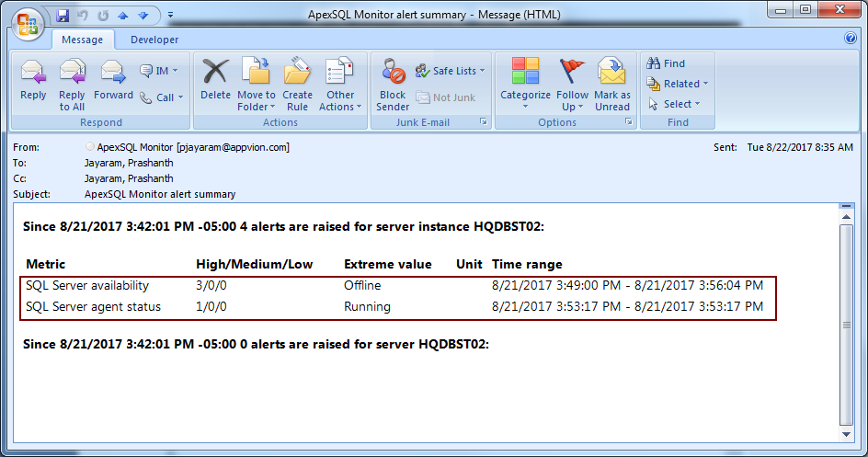
Task: Click the message scrollbar down arrow
Action: point(846,434)
